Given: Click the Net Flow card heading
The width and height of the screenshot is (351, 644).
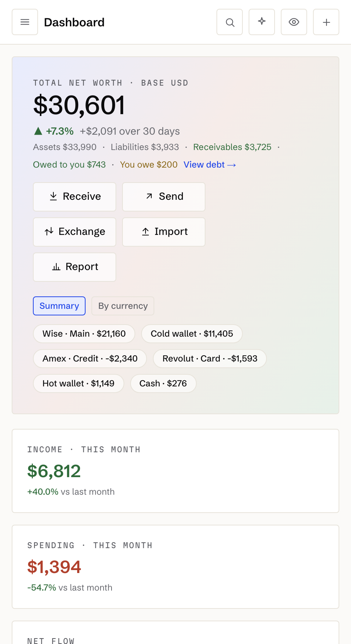Looking at the screenshot, I should click(x=51, y=641).
